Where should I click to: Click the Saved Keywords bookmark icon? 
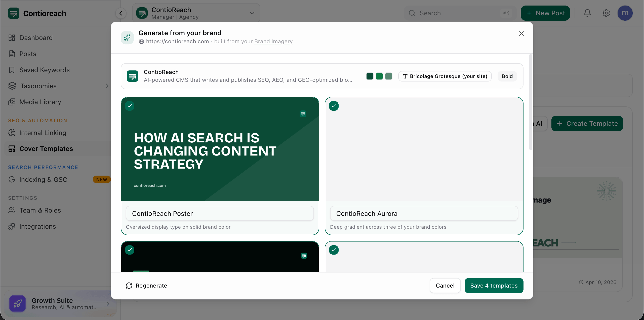(x=12, y=70)
